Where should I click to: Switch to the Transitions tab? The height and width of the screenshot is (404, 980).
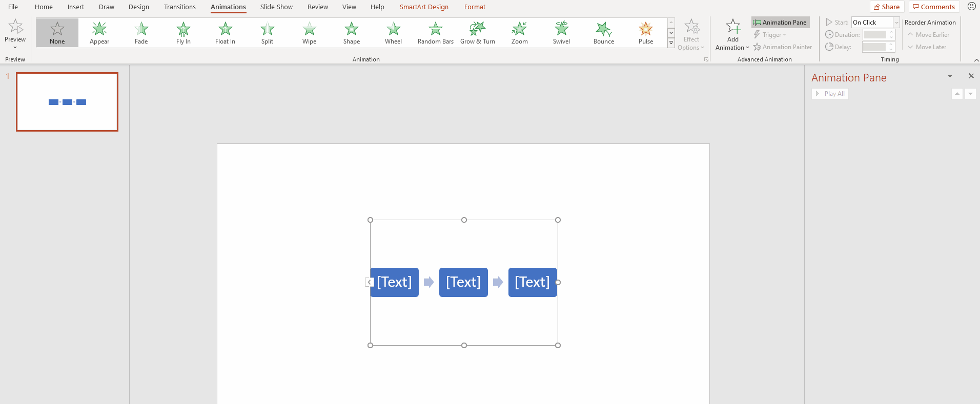tap(180, 7)
